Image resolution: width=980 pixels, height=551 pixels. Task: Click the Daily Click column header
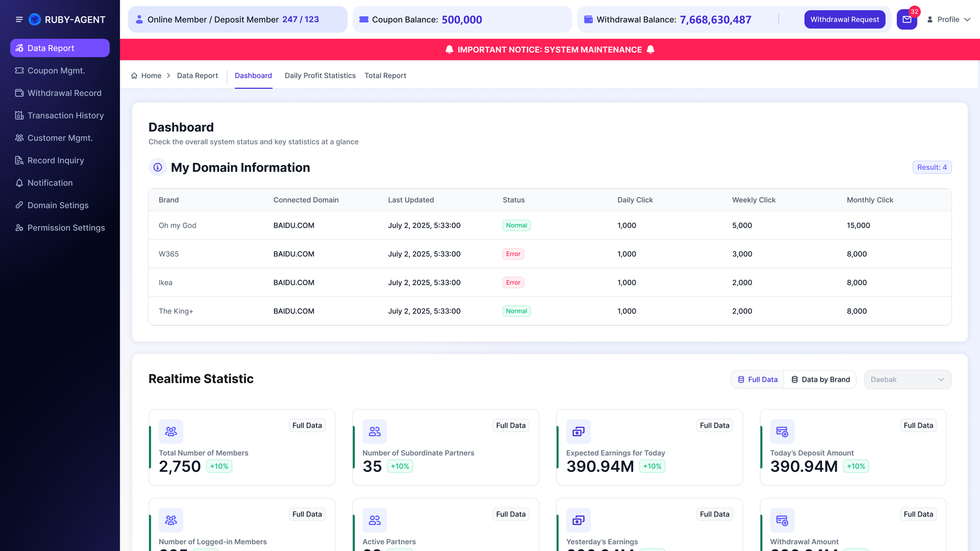coord(635,200)
